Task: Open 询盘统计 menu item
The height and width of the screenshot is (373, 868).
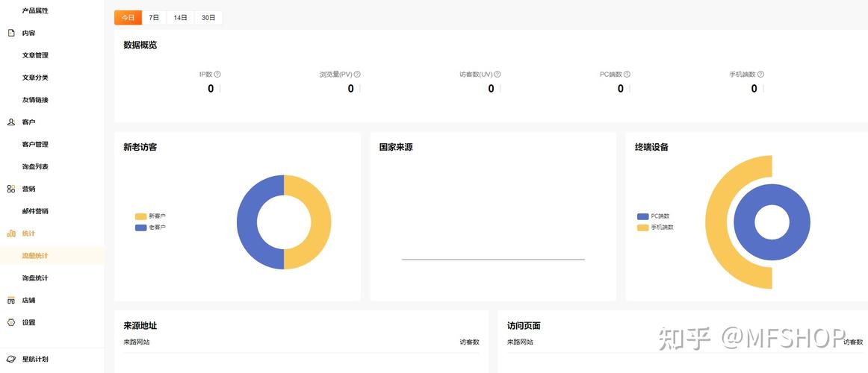Action: (x=35, y=278)
